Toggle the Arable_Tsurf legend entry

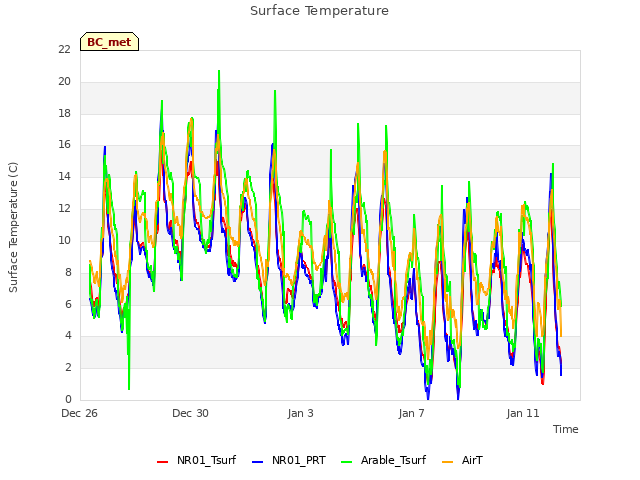click(x=383, y=460)
